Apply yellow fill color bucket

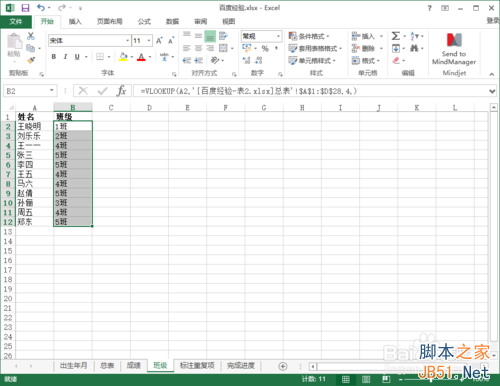123,57
